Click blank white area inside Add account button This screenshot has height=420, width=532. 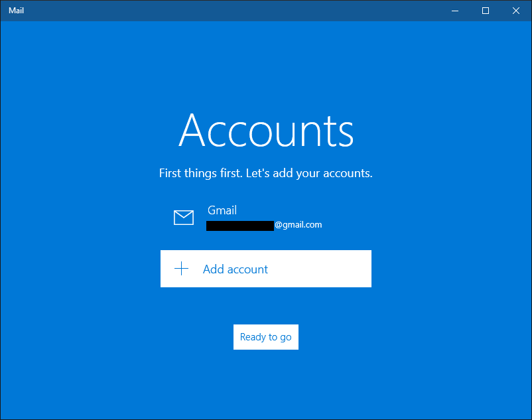click(322, 269)
